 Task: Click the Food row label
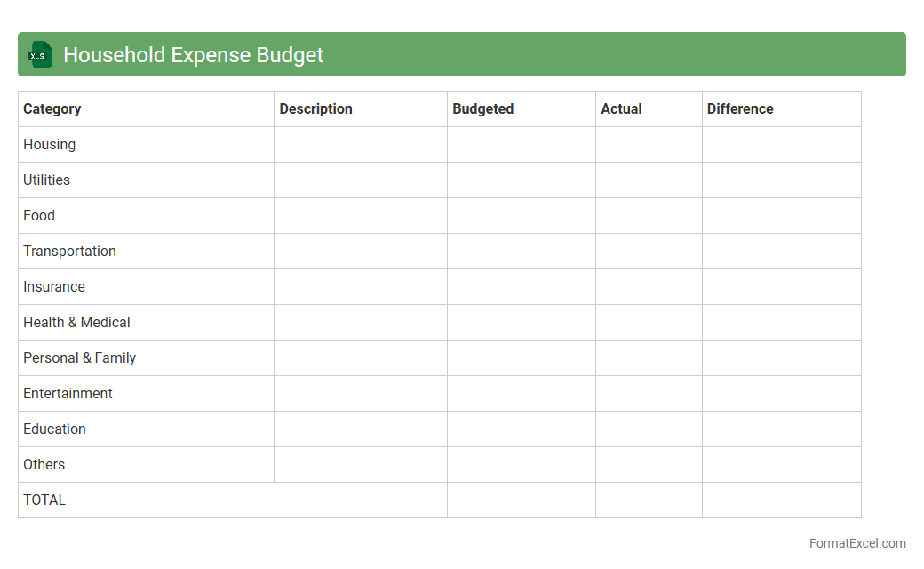(39, 215)
